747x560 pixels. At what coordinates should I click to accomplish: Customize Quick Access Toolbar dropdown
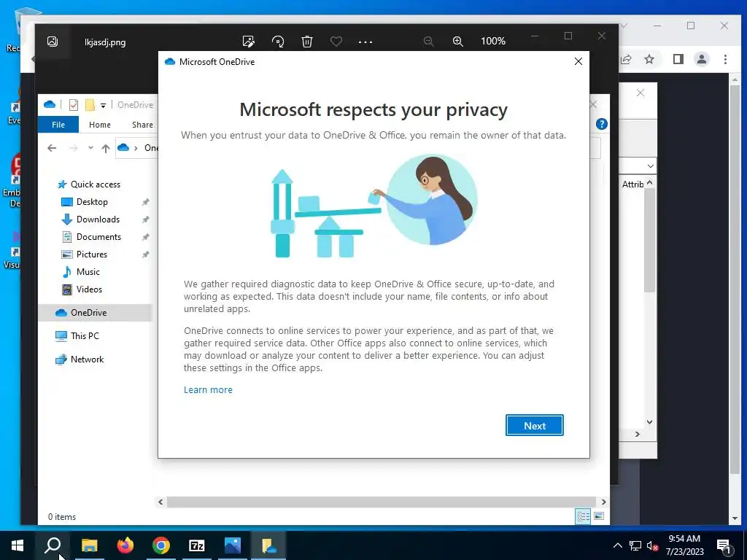point(103,105)
